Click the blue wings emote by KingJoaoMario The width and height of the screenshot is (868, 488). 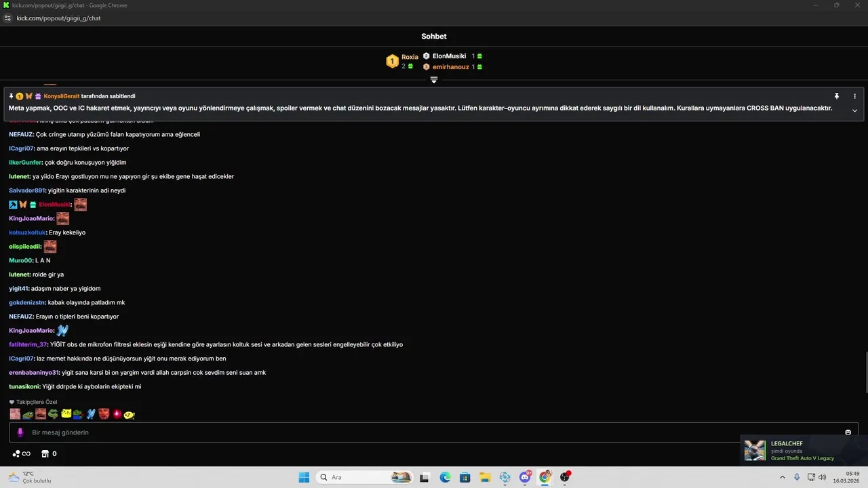[x=62, y=331]
